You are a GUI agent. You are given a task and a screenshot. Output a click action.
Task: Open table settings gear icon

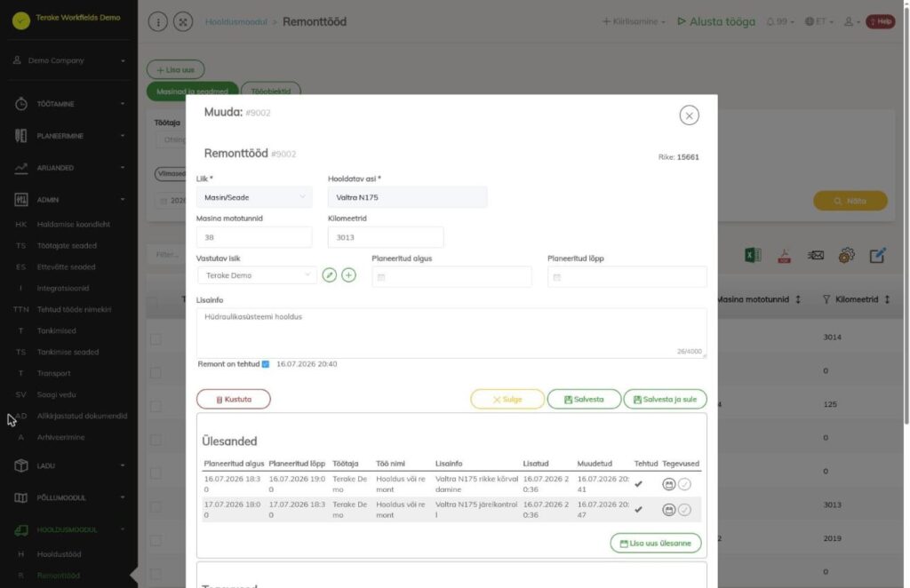(x=847, y=255)
